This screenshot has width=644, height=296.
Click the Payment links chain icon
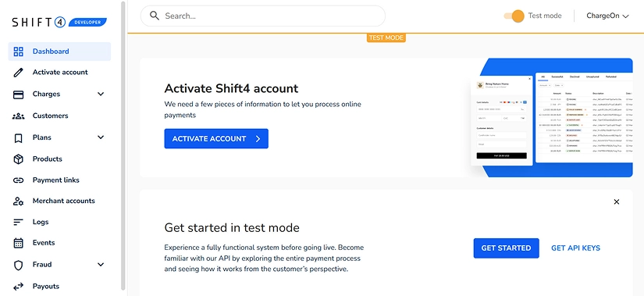[x=19, y=180]
